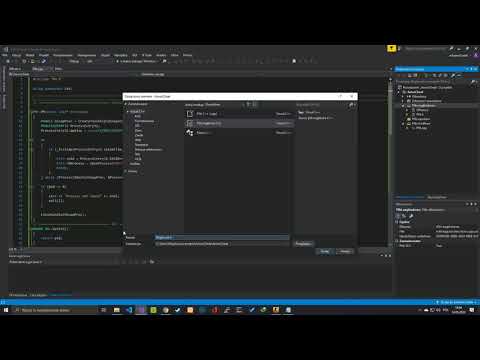Screen dimensions: 480x360
Task: Click the Save All icon in the toolbar
Action: click(x=43, y=61)
